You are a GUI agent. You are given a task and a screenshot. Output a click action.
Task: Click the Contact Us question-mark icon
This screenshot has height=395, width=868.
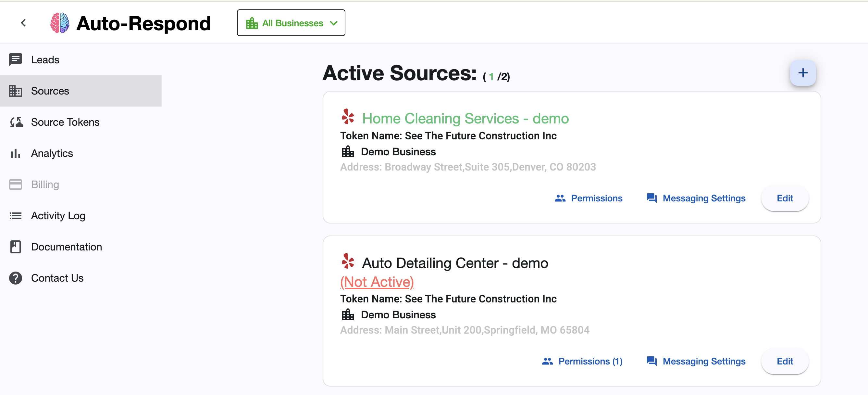[16, 278]
